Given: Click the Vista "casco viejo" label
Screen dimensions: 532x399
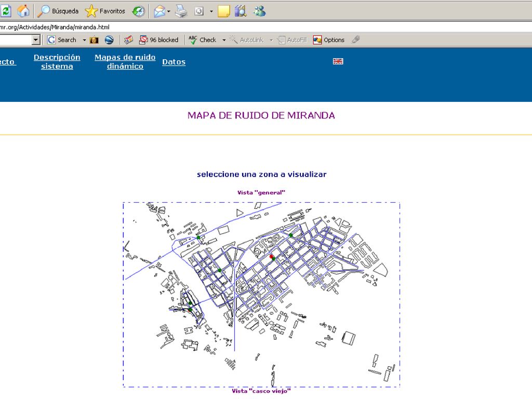Looking at the screenshot, I should [261, 391].
